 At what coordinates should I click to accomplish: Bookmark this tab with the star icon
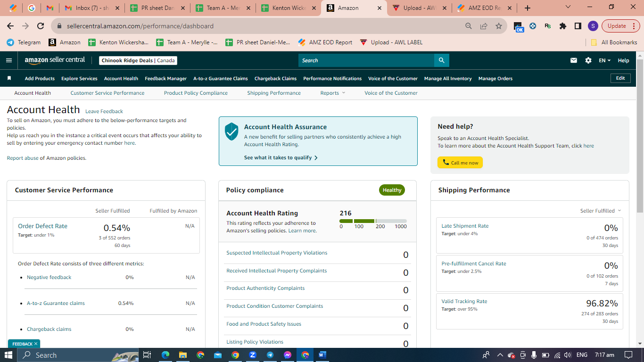(x=499, y=26)
